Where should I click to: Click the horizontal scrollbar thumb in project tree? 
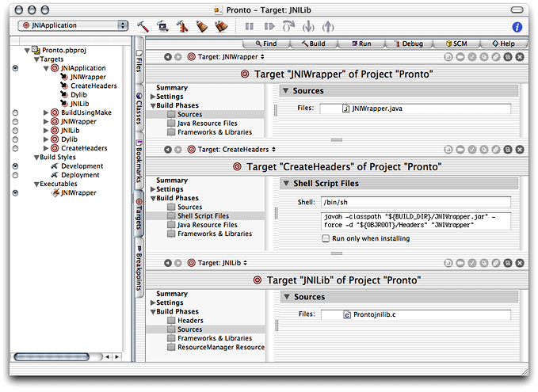tap(52, 357)
